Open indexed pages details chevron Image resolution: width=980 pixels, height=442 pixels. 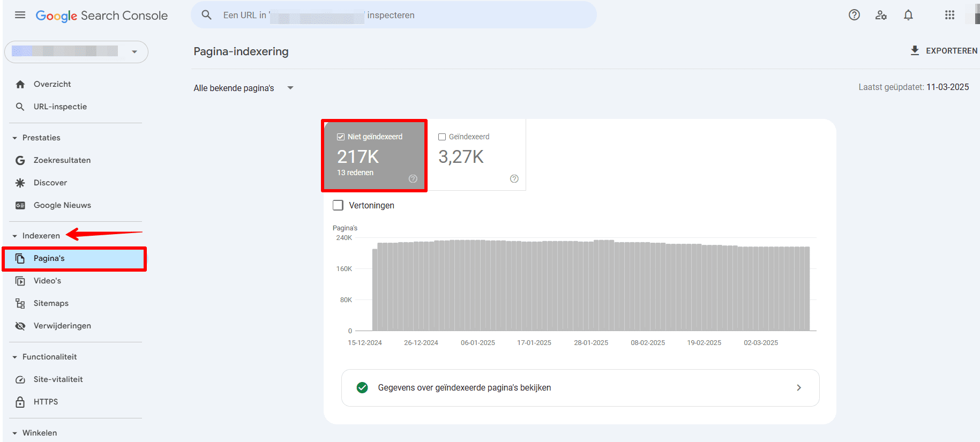[x=799, y=387]
